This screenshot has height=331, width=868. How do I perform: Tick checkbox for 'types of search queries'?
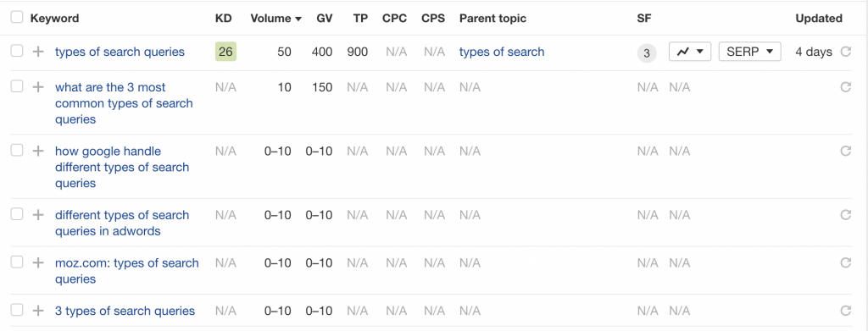pyautogui.click(x=17, y=52)
